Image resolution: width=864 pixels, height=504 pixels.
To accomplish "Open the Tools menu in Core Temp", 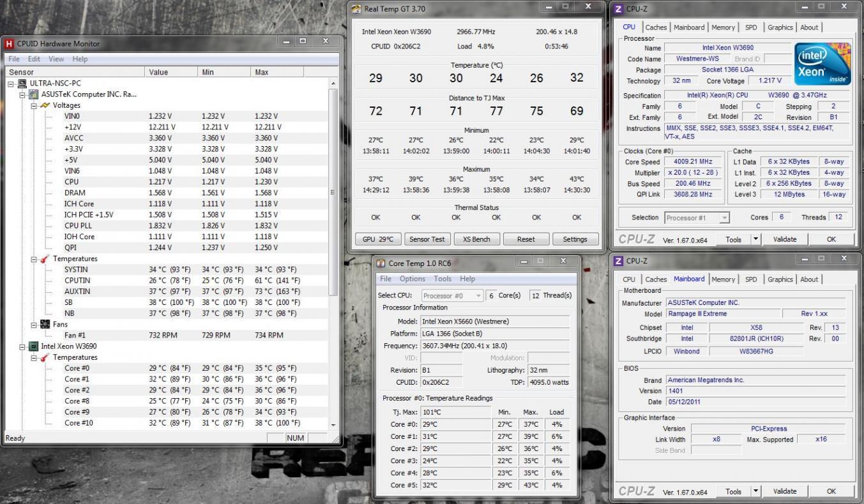I will point(443,279).
